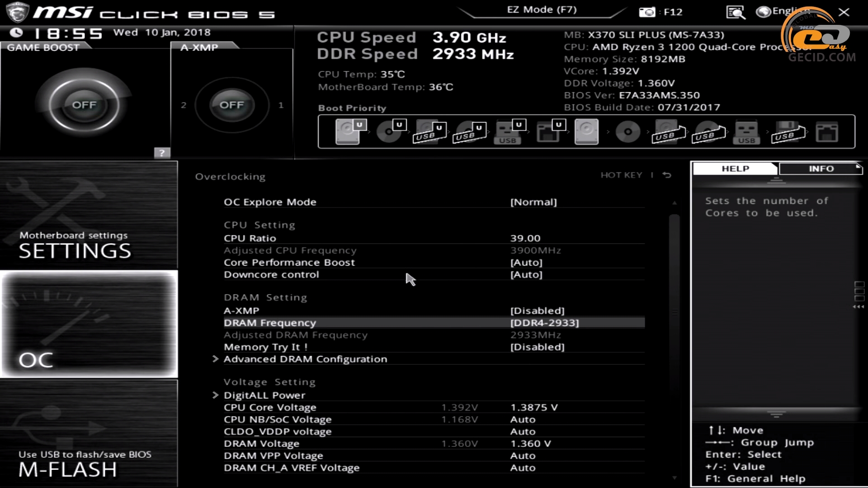Click the A-XMP toggle icon

pyautogui.click(x=232, y=104)
